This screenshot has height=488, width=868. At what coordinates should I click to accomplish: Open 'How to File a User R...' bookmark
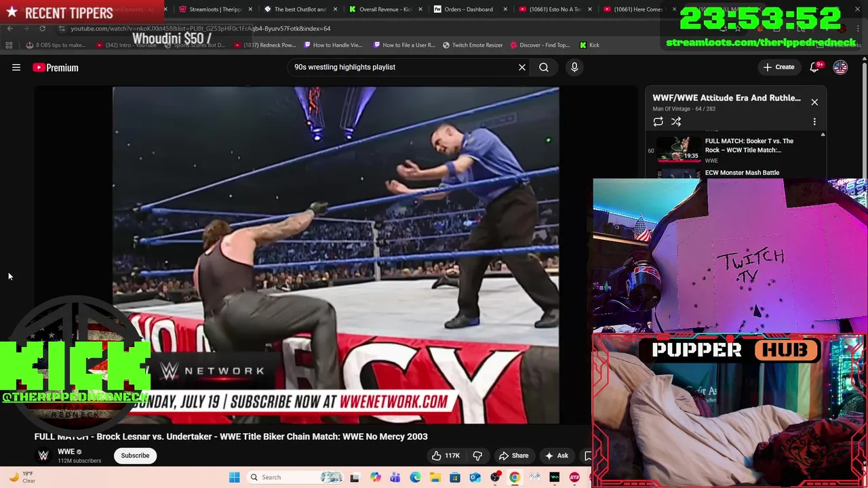[x=405, y=45]
